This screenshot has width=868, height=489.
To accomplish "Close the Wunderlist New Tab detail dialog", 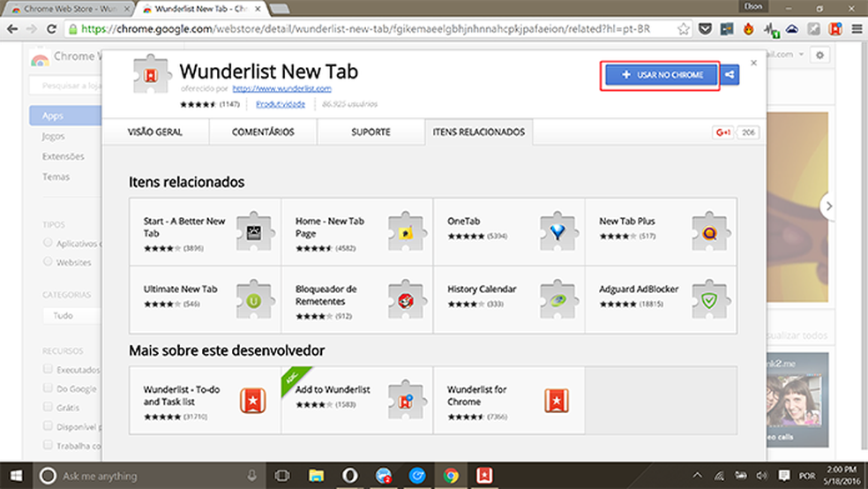I will coord(753,63).
